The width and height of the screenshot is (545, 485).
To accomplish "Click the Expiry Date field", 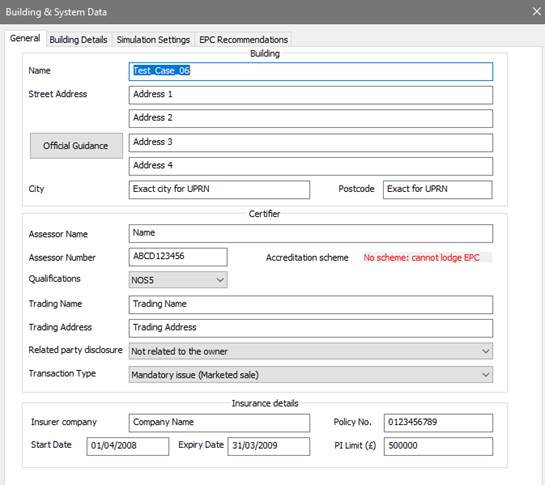I will coord(269,446).
